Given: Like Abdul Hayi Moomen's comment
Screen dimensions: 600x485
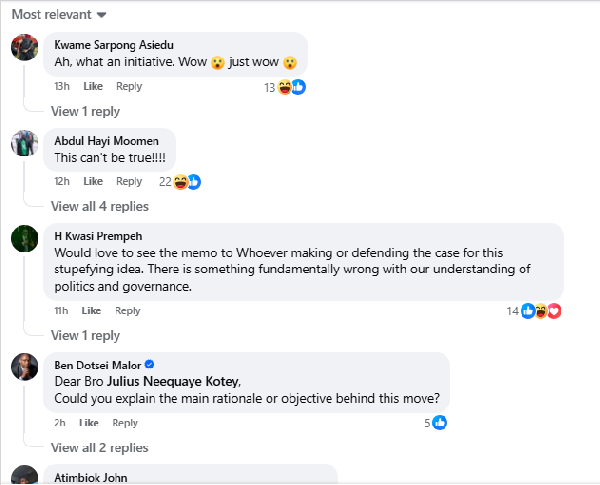Looking at the screenshot, I should point(93,181).
